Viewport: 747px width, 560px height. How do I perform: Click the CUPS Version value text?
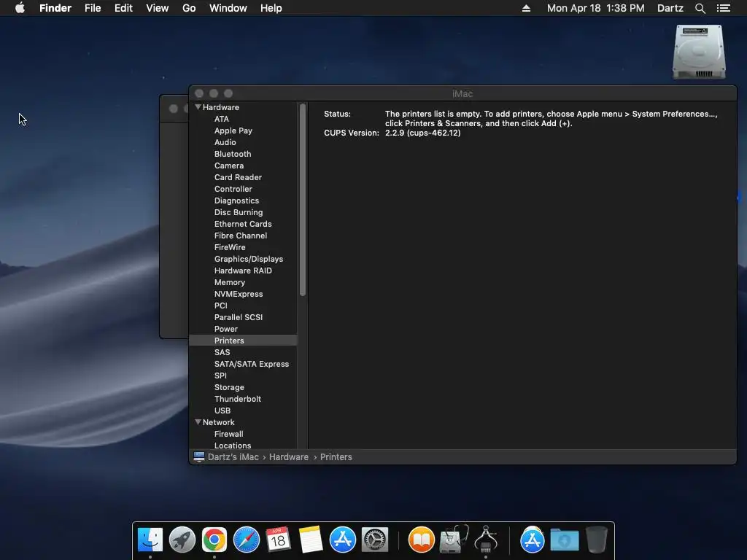click(x=422, y=133)
